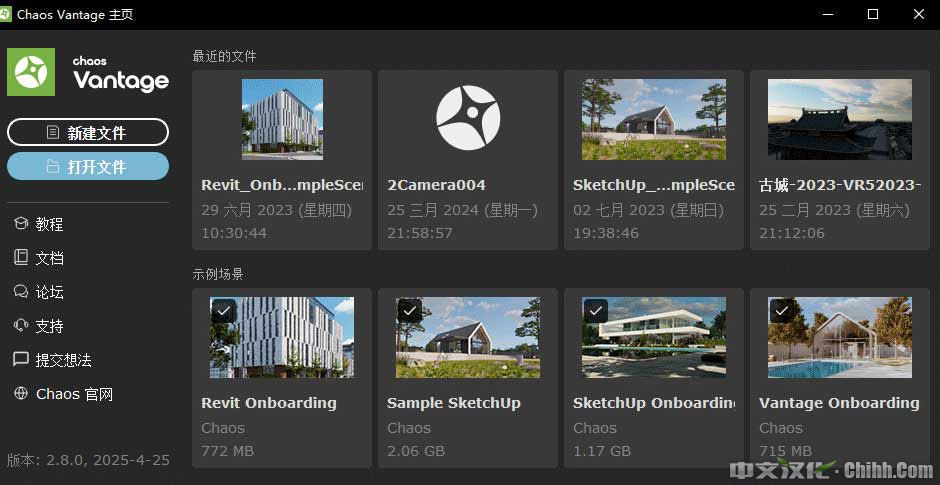Open the 文档 documentation book icon
This screenshot has height=485, width=940.
click(x=20, y=258)
